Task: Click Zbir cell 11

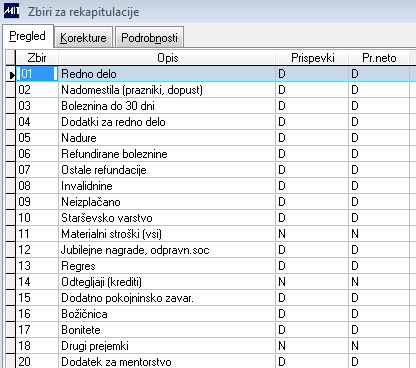Action: coord(37,234)
